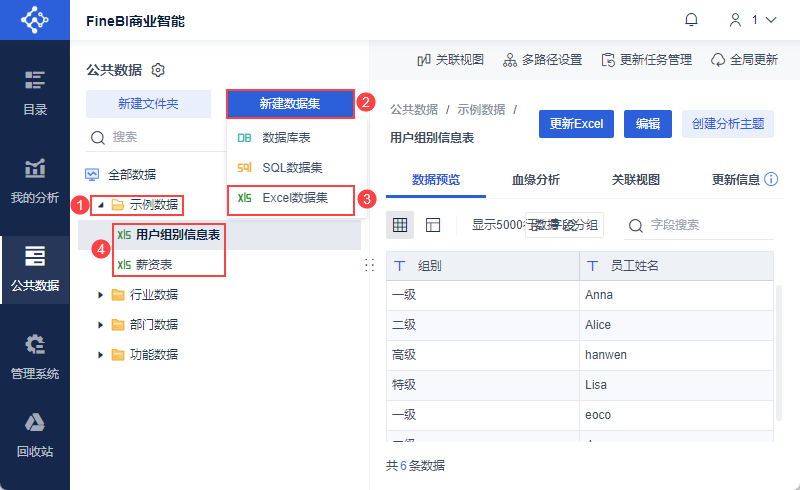
Task: Click the 更新信息 info icon
Action: point(771,180)
